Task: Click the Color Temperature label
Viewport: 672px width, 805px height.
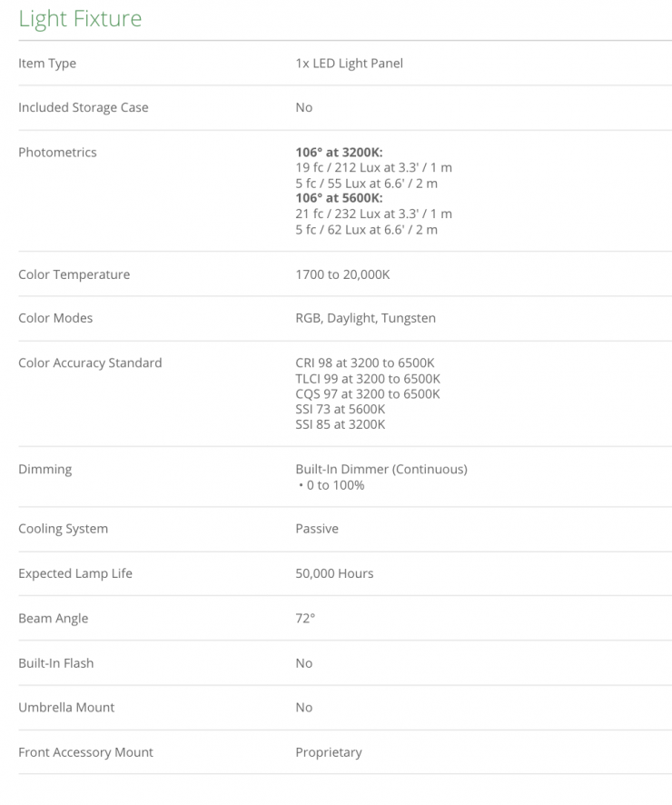Action: coord(74,274)
